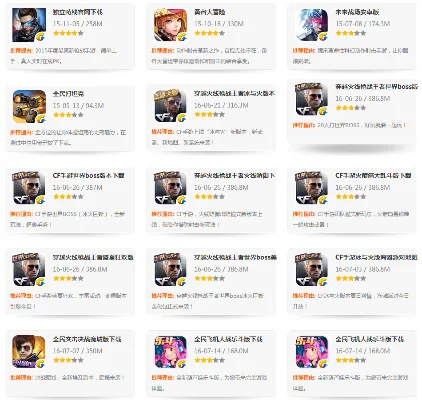
Task: Click the star rating under 15-05-13 / 94.3M
Action: click(68, 115)
